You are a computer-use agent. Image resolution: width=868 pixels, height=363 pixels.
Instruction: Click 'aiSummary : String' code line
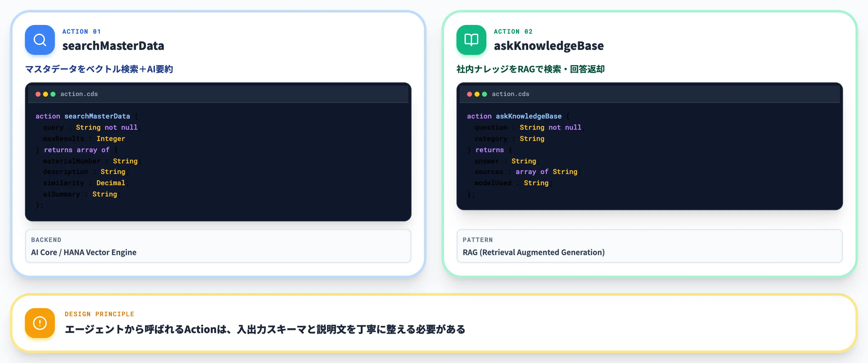pyautogui.click(x=82, y=194)
